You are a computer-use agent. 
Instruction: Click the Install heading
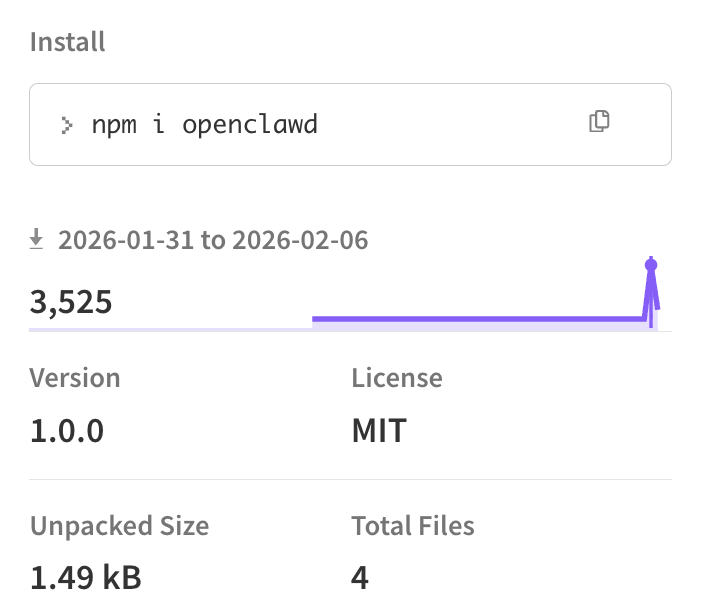pyautogui.click(x=67, y=42)
